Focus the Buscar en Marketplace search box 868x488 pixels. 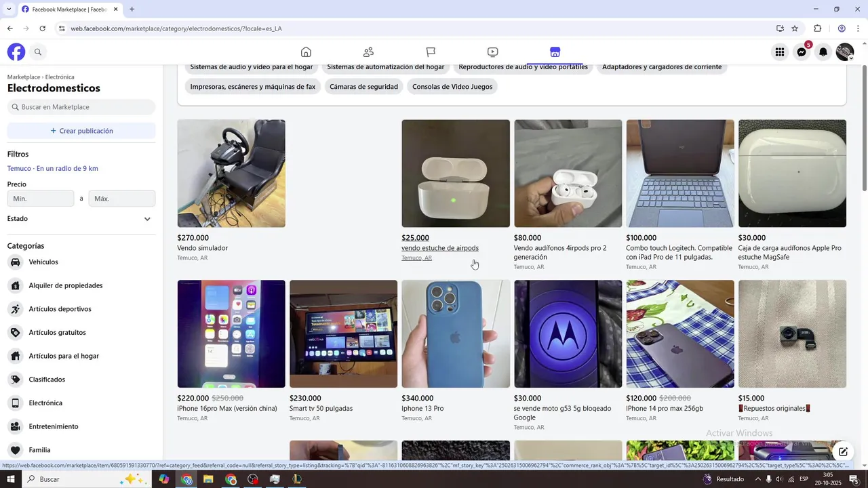pos(81,107)
